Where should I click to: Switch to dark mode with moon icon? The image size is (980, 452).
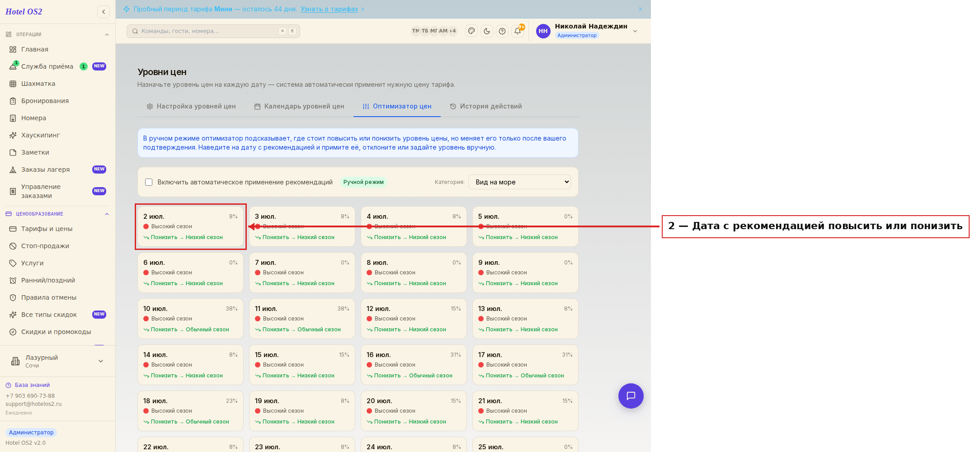pos(487,31)
